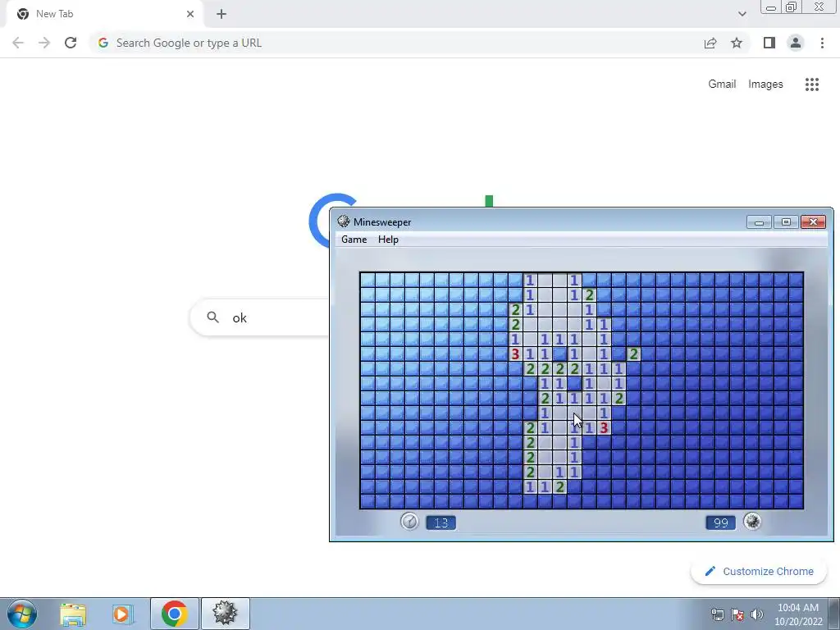
Task: Click Google search field containing ok
Action: [x=259, y=317]
